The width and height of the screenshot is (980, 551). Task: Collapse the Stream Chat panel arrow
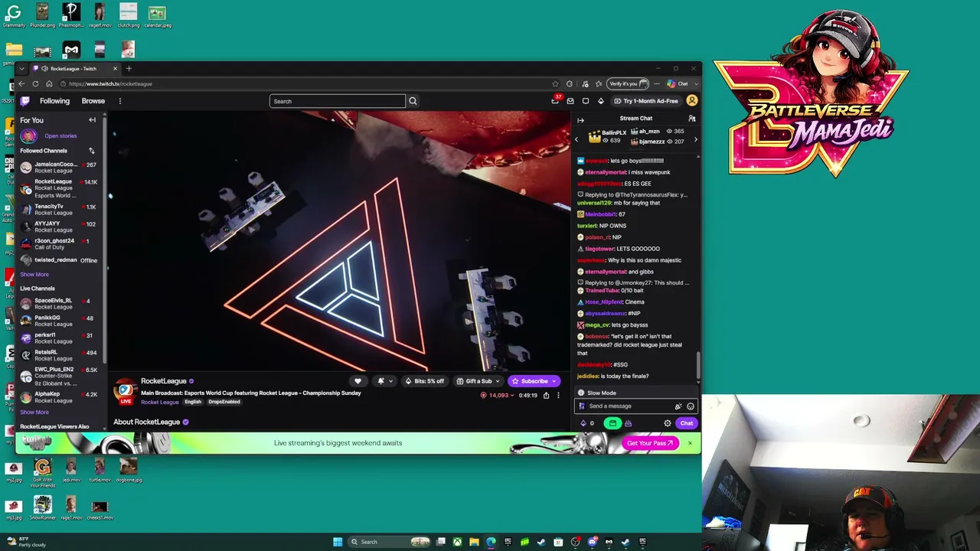point(580,120)
